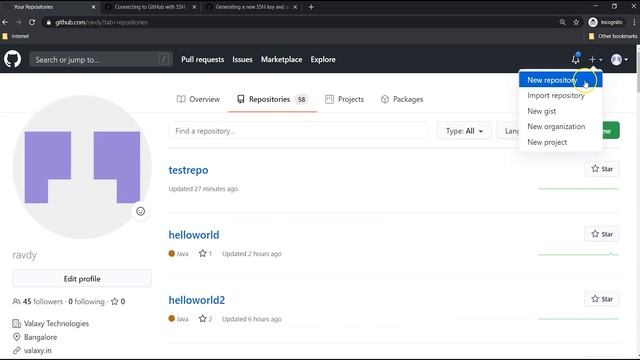This screenshot has height=360, width=640.
Task: Expand the Type: All filter dropdown
Action: 464,131
